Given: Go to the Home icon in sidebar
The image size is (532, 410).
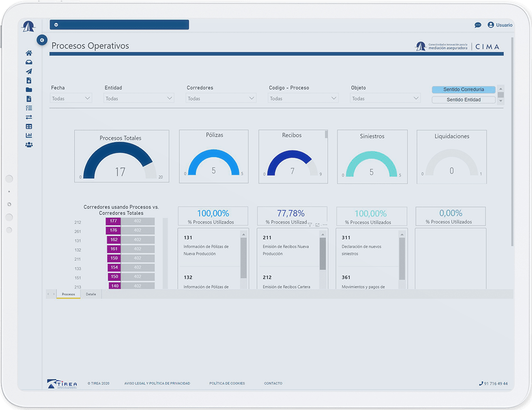Looking at the screenshot, I should click(x=29, y=53).
